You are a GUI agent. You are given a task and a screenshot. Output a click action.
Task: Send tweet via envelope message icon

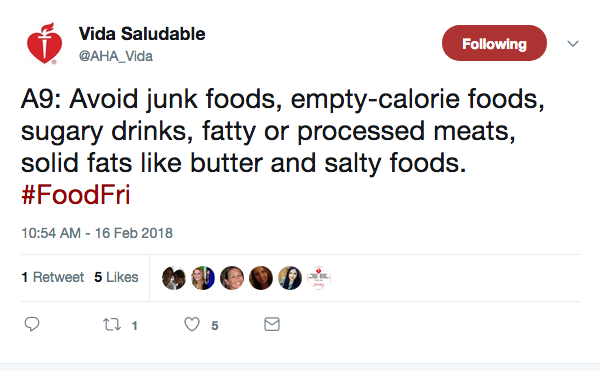tap(272, 324)
